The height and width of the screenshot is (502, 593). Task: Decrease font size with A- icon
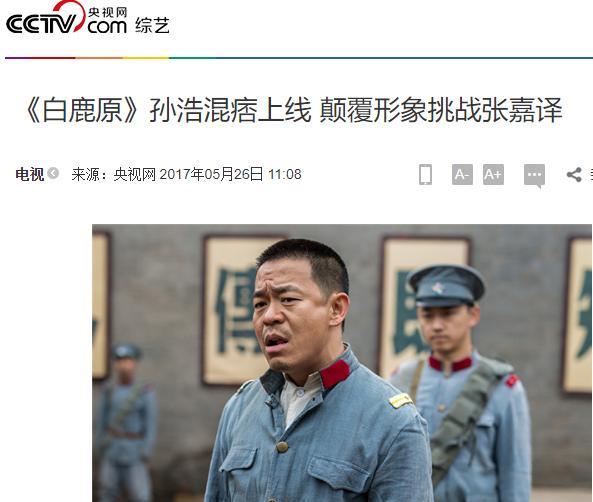click(x=462, y=174)
